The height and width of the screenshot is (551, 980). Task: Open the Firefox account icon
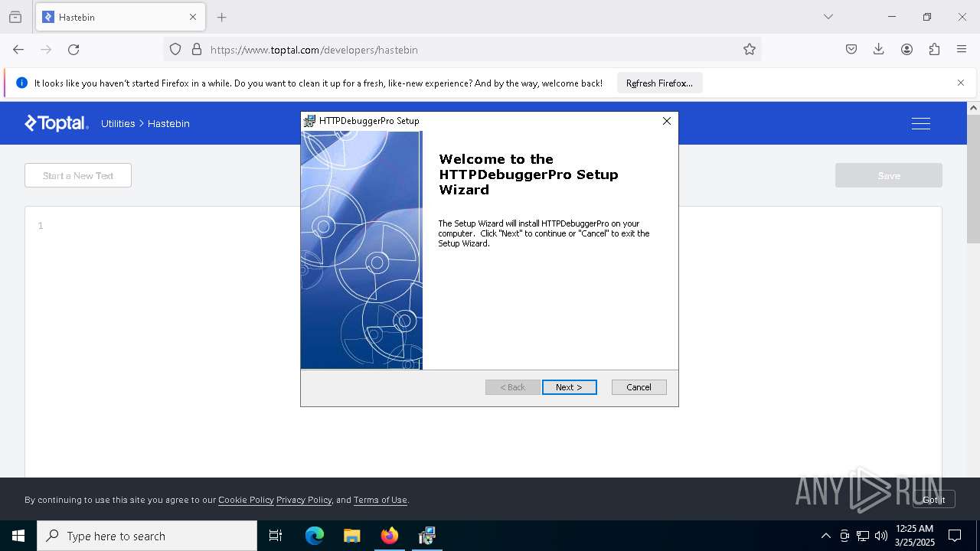[x=906, y=50]
